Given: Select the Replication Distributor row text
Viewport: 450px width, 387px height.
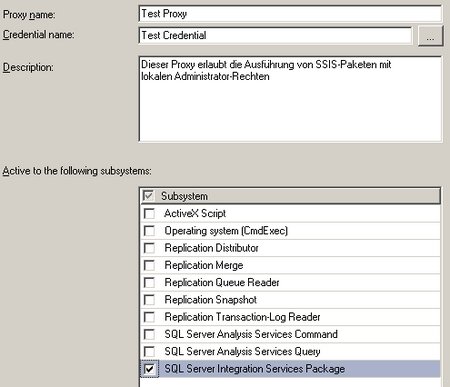Looking at the screenshot, I should pyautogui.click(x=211, y=248).
